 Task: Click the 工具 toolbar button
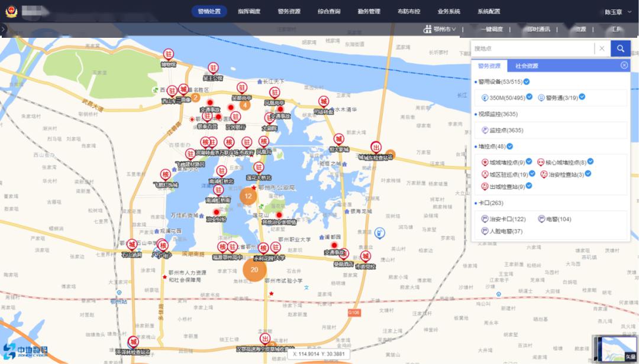[x=615, y=30]
